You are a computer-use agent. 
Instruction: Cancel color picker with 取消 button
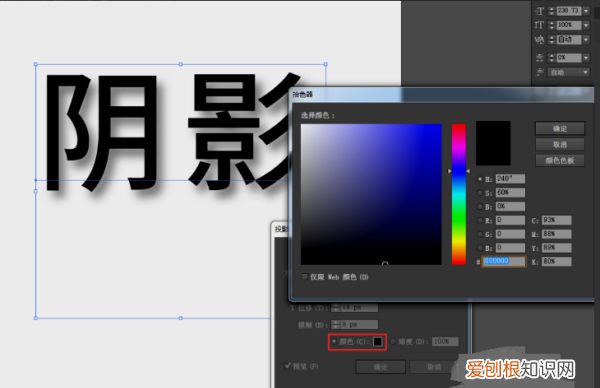click(560, 145)
